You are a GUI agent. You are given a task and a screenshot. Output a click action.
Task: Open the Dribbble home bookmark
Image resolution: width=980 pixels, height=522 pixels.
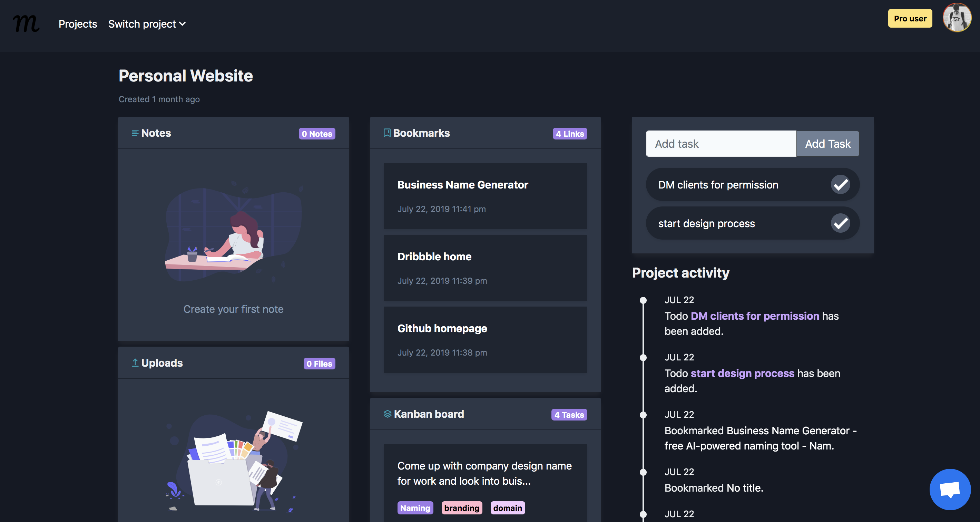pyautogui.click(x=485, y=268)
